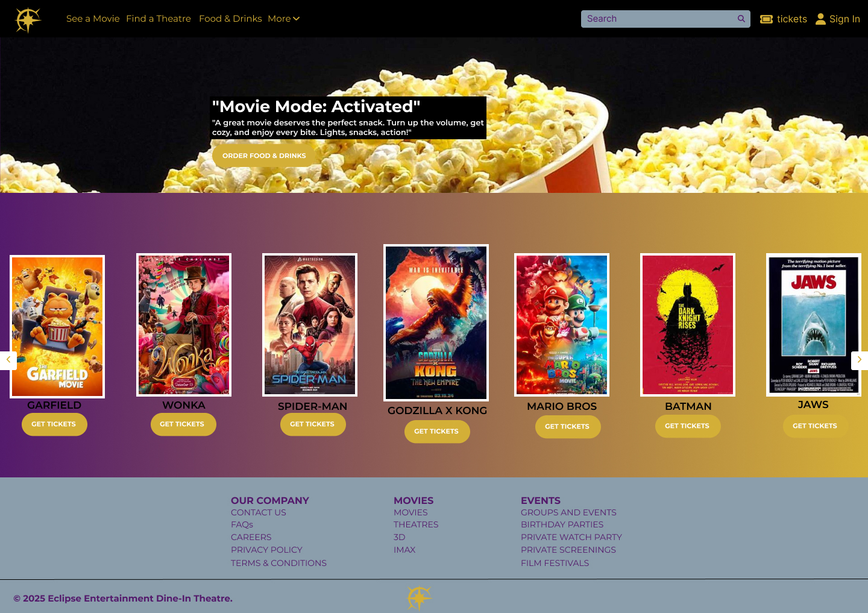The image size is (868, 613).
Task: Open Careers footer link
Action: point(251,537)
